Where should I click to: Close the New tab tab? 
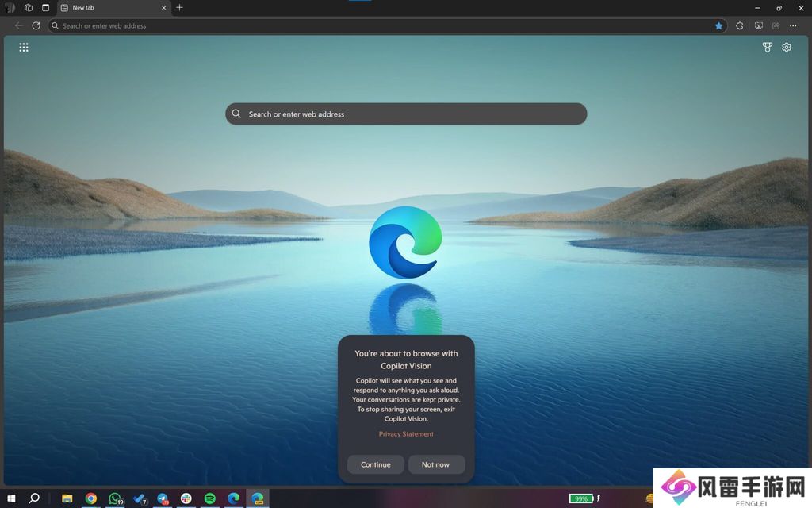pos(164,8)
